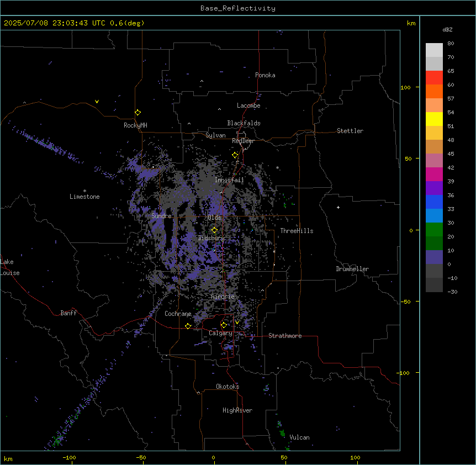Click the white caret marker southwest of Ponoka
476x465 pixels.
click(202, 81)
